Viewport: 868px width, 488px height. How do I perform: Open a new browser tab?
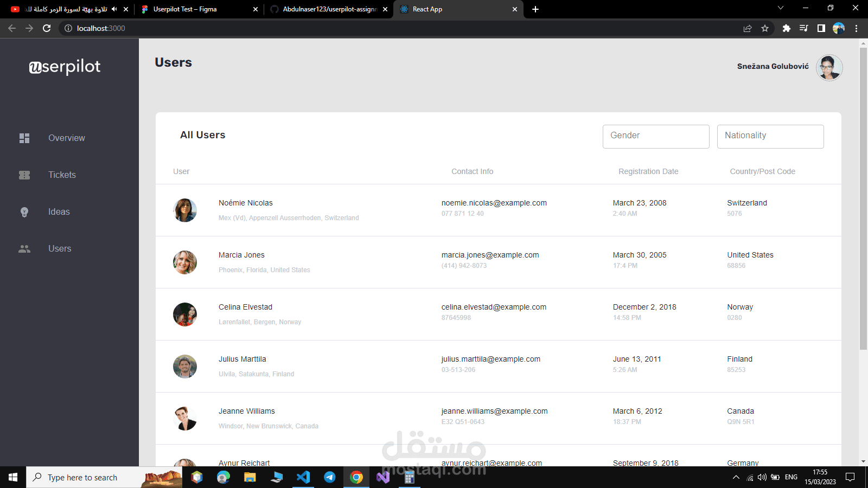coord(535,9)
